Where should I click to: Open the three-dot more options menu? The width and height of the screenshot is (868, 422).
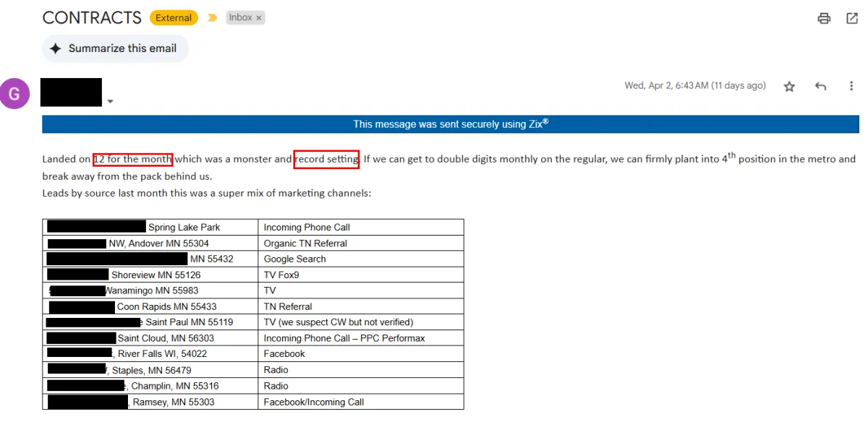click(x=851, y=86)
